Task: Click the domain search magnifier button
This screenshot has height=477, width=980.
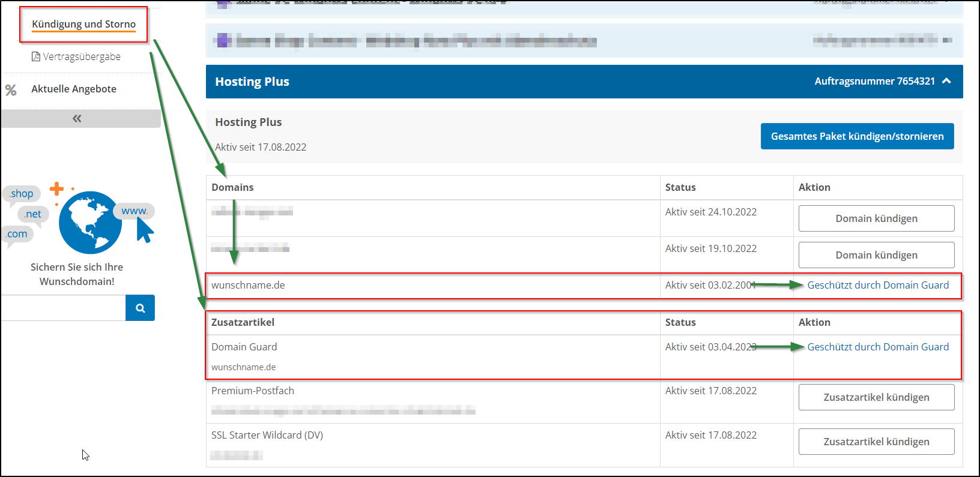Action: click(x=140, y=308)
